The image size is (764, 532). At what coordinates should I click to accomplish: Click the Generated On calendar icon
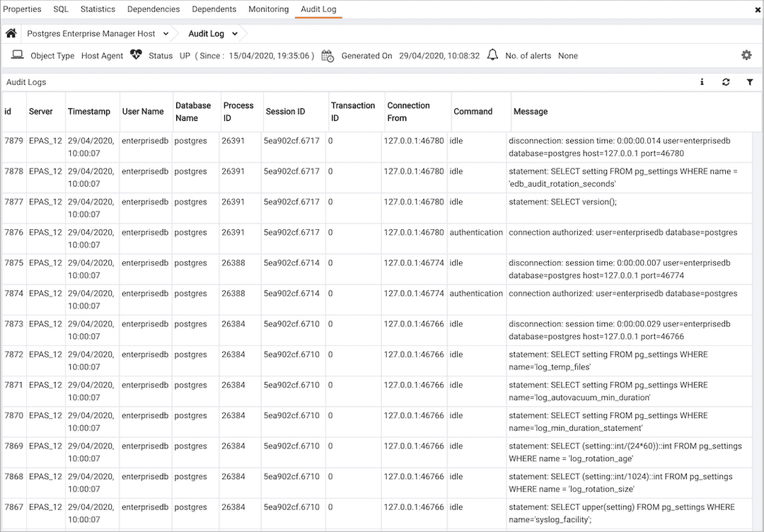pyautogui.click(x=327, y=55)
